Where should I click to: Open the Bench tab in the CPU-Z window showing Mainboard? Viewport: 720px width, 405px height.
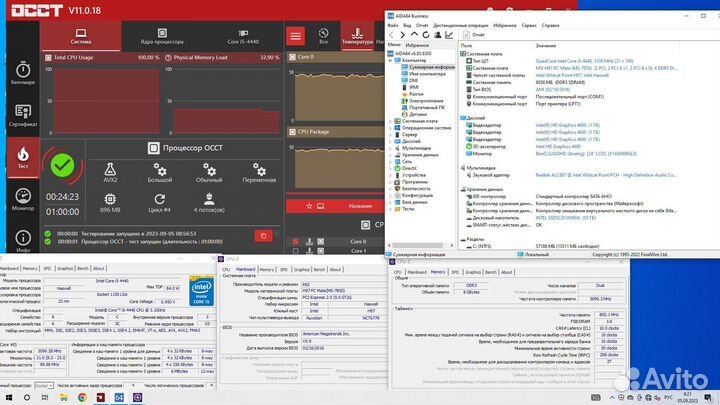coord(319,270)
